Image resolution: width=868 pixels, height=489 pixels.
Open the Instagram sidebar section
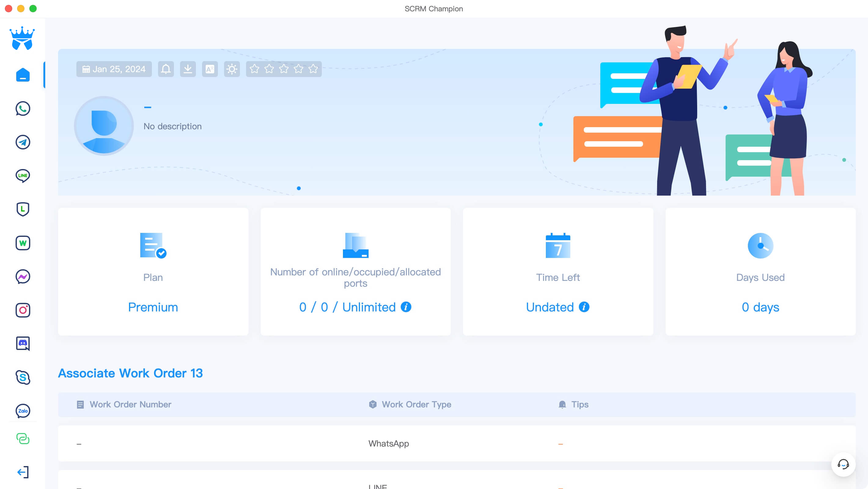23,310
